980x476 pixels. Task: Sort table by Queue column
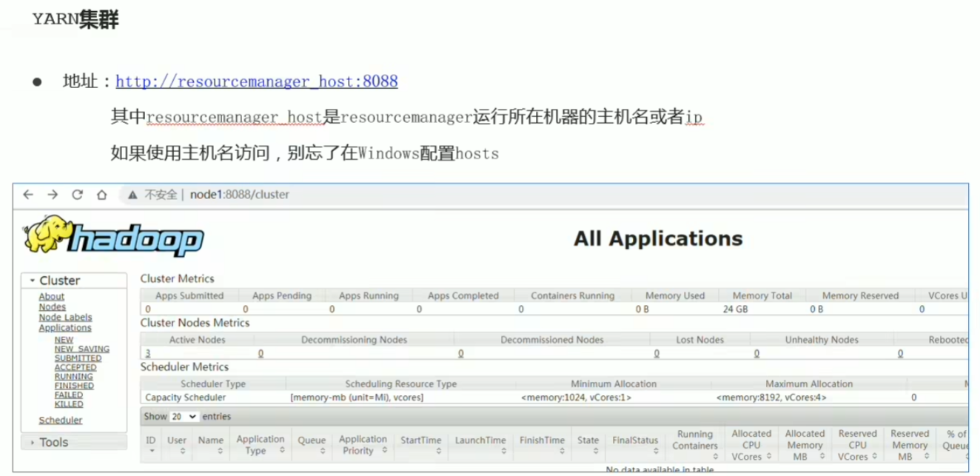click(312, 445)
